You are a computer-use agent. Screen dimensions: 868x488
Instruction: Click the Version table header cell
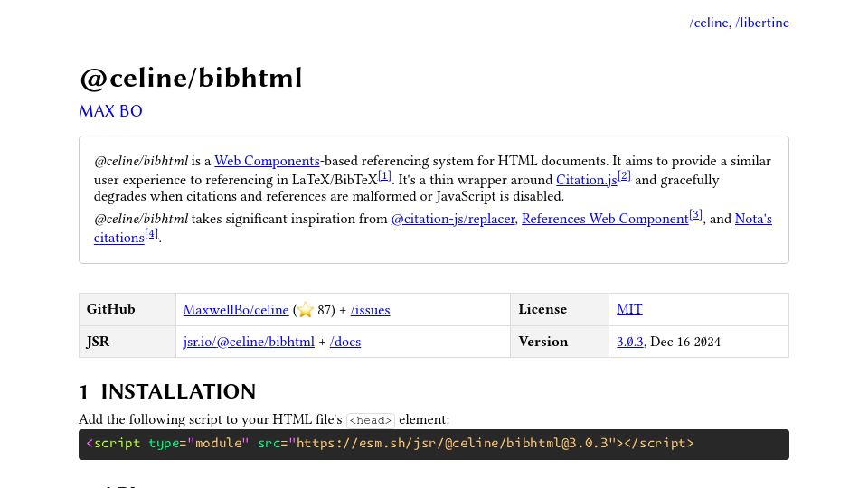tap(559, 342)
